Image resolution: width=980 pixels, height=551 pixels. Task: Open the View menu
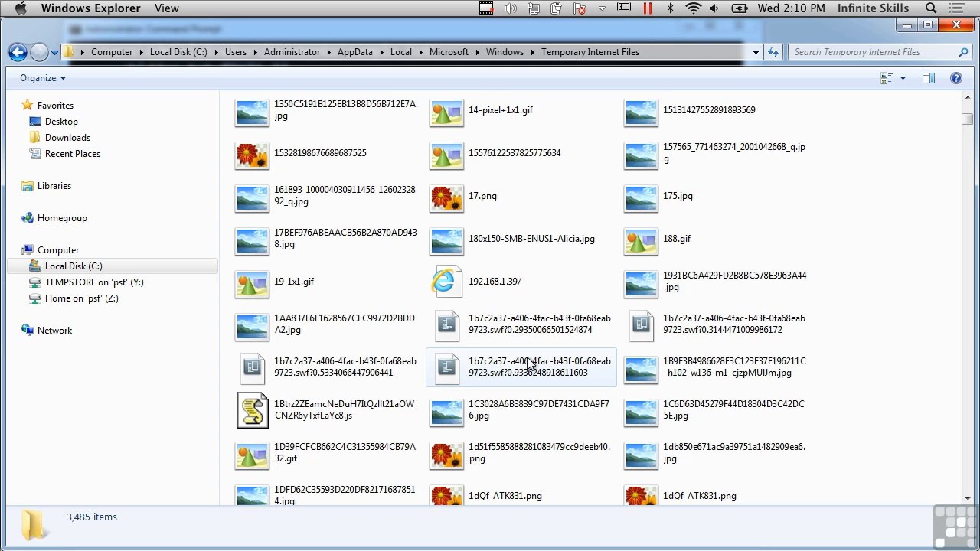(167, 8)
